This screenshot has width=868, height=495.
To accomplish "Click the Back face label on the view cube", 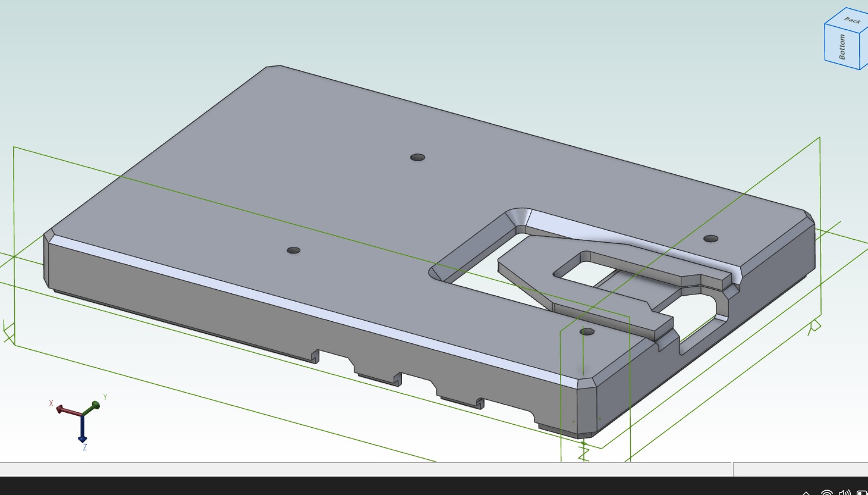I will coord(853,21).
